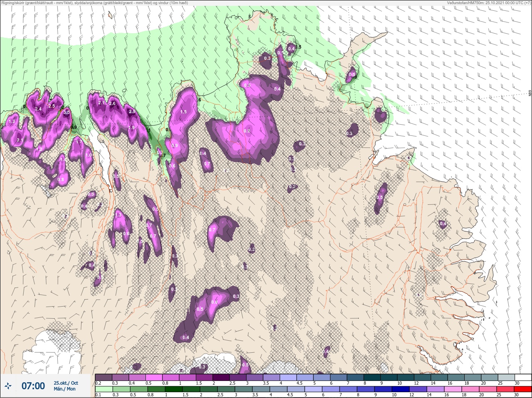
Task: Select the 07:00 forecast time label
Action: (33, 386)
